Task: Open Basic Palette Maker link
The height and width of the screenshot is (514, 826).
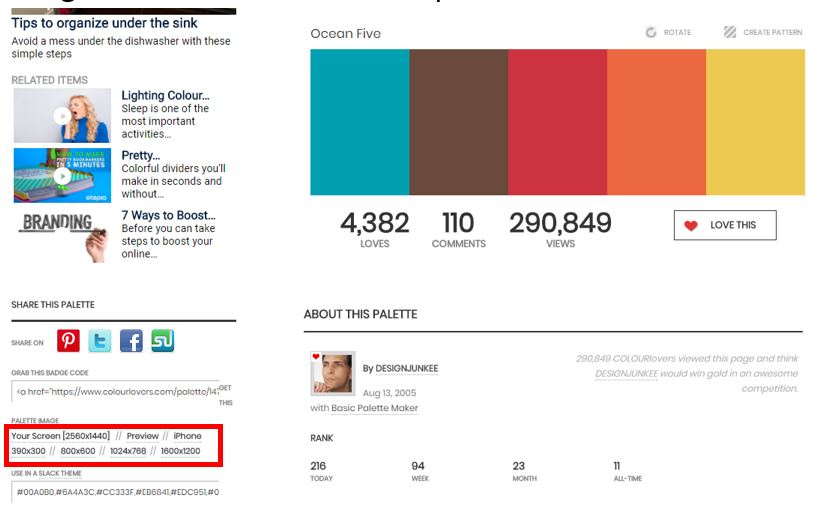Action: point(374,408)
